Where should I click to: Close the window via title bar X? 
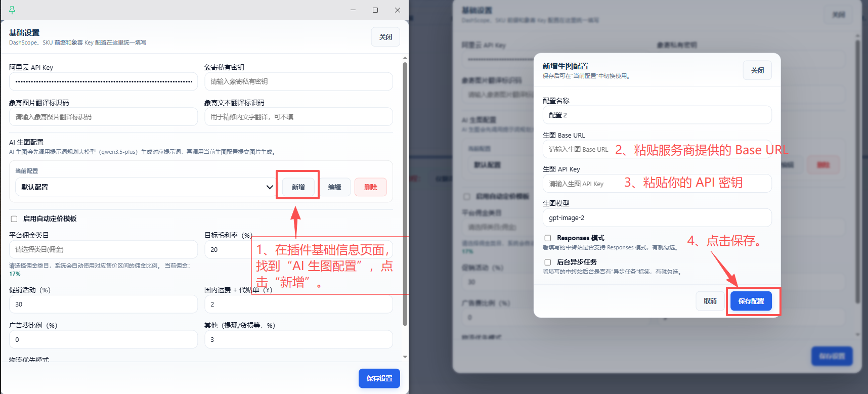tap(398, 10)
